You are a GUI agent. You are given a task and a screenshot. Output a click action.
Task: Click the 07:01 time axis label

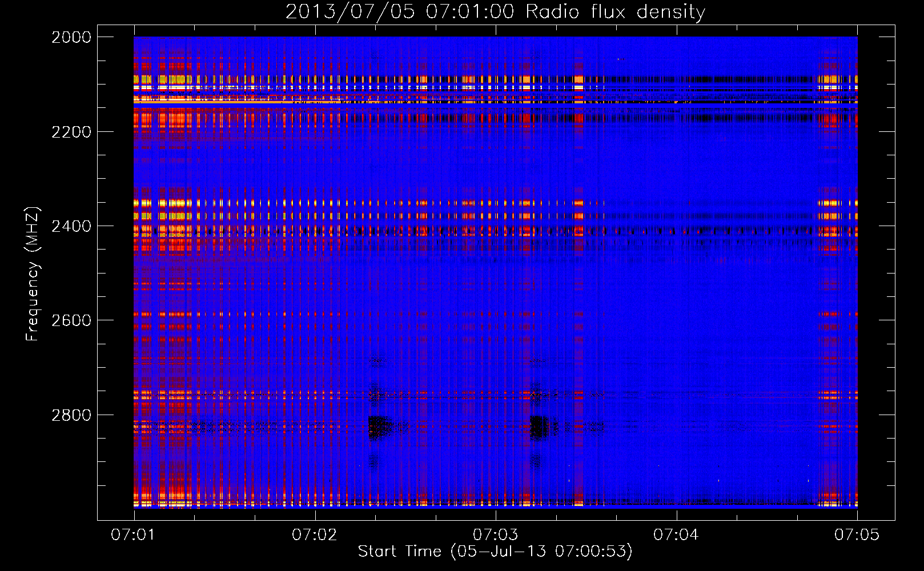click(134, 535)
